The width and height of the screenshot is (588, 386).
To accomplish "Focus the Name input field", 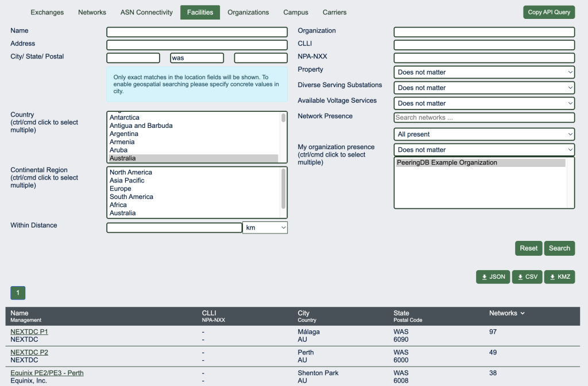I will (x=197, y=32).
